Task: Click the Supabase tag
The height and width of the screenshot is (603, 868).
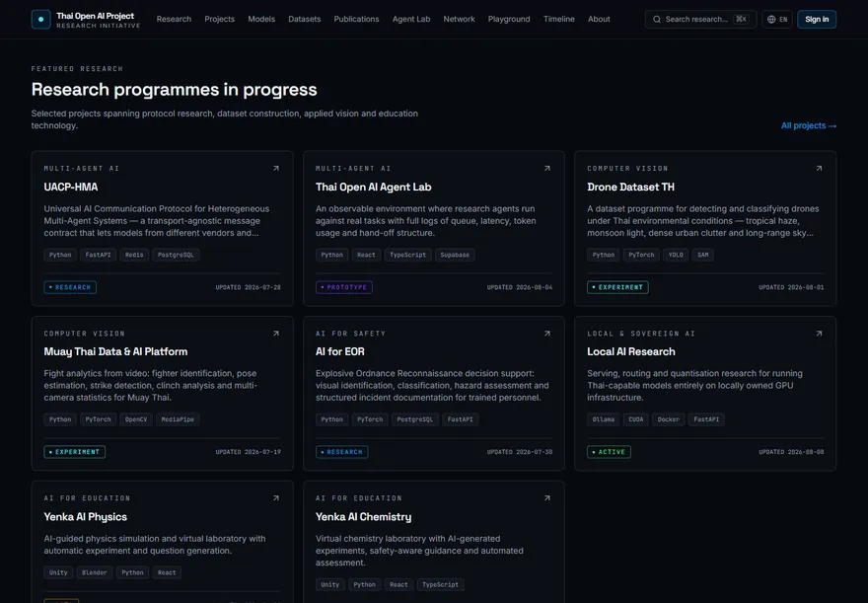Action: 455,255
